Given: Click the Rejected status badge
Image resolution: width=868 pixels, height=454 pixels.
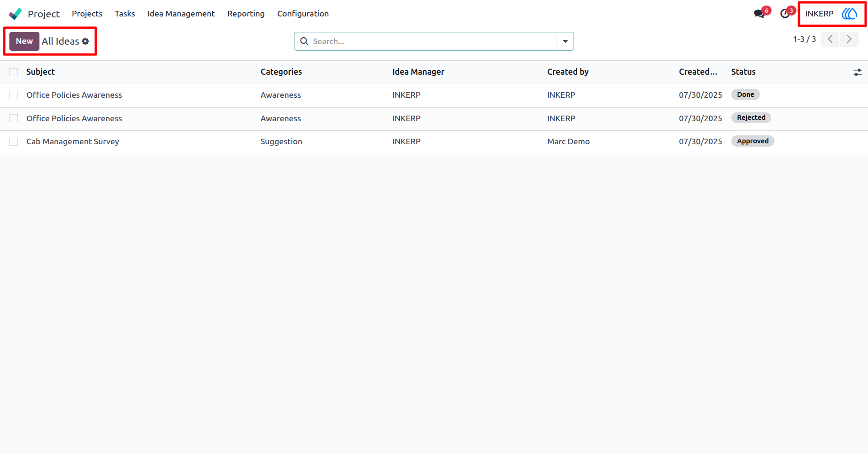Looking at the screenshot, I should [751, 117].
